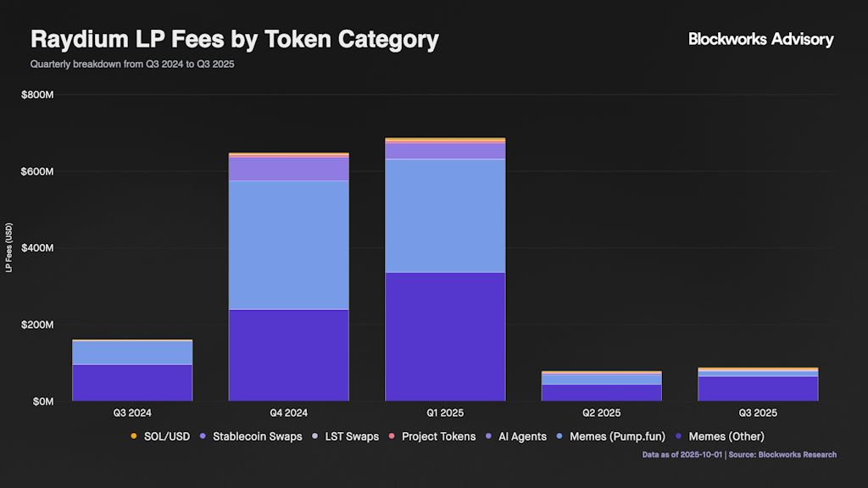Click the SOL/USD orange legend dot
868x488 pixels.
pyautogui.click(x=133, y=436)
